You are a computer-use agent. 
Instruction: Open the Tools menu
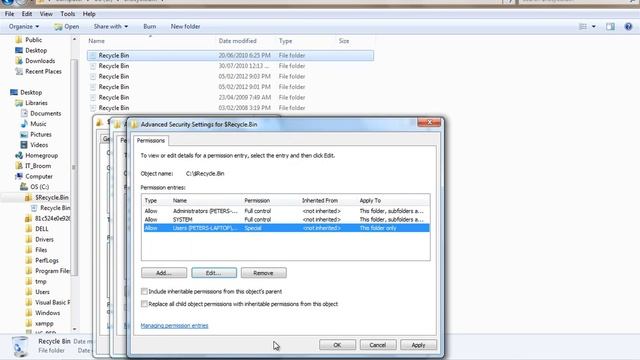click(x=67, y=14)
